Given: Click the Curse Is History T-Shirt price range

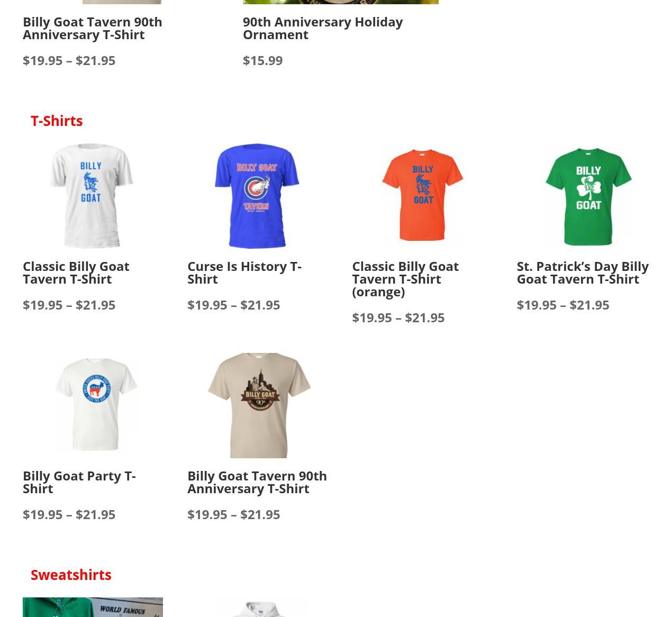Looking at the screenshot, I should (x=234, y=305).
